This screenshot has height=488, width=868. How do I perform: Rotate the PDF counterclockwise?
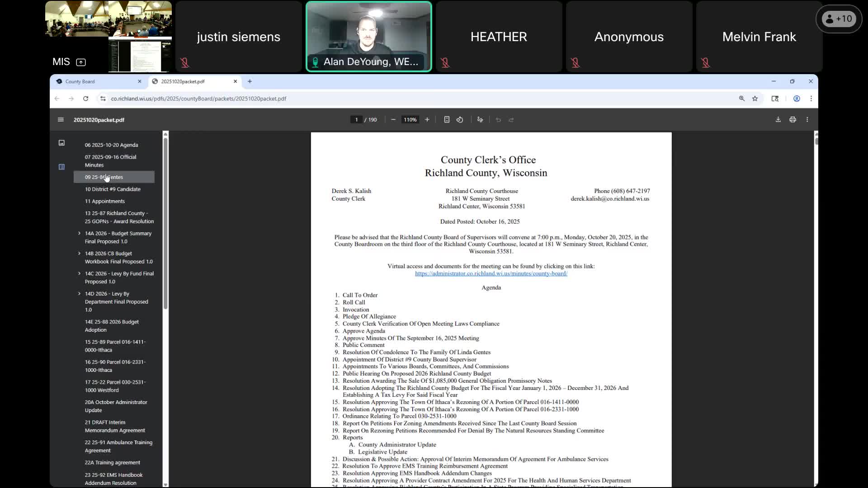coord(460,120)
